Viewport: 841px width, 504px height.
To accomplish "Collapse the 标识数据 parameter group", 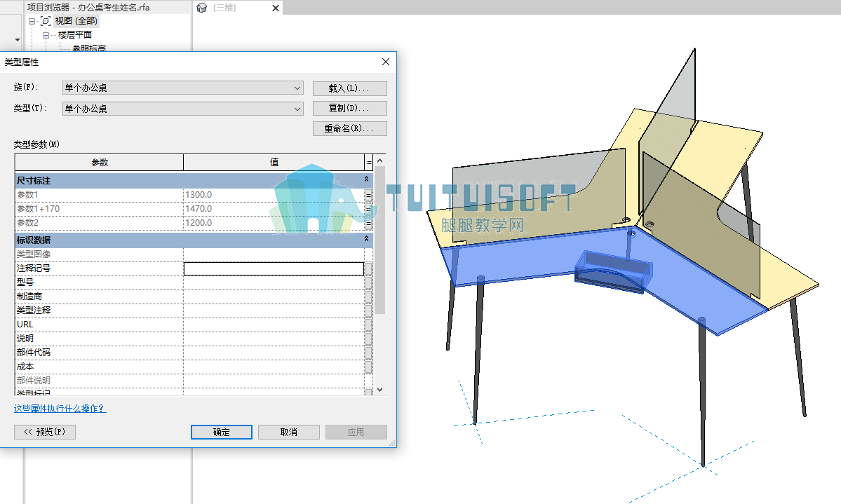I will (x=367, y=238).
